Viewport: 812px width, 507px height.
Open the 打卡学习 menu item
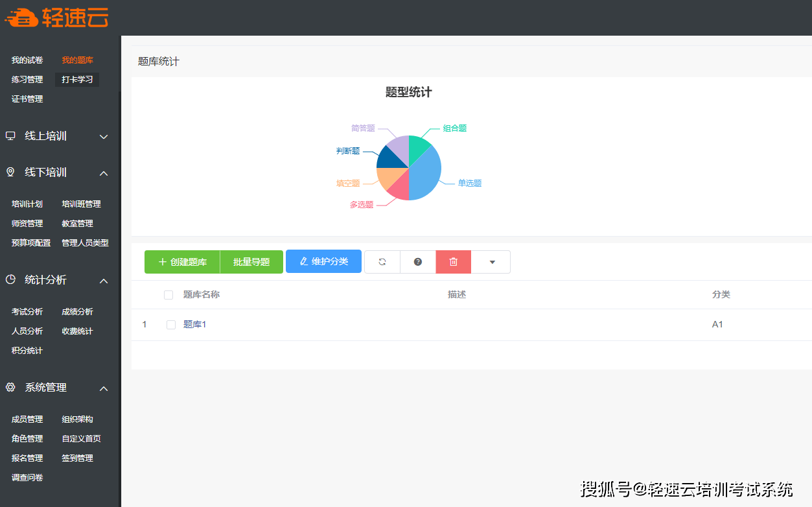click(x=76, y=79)
